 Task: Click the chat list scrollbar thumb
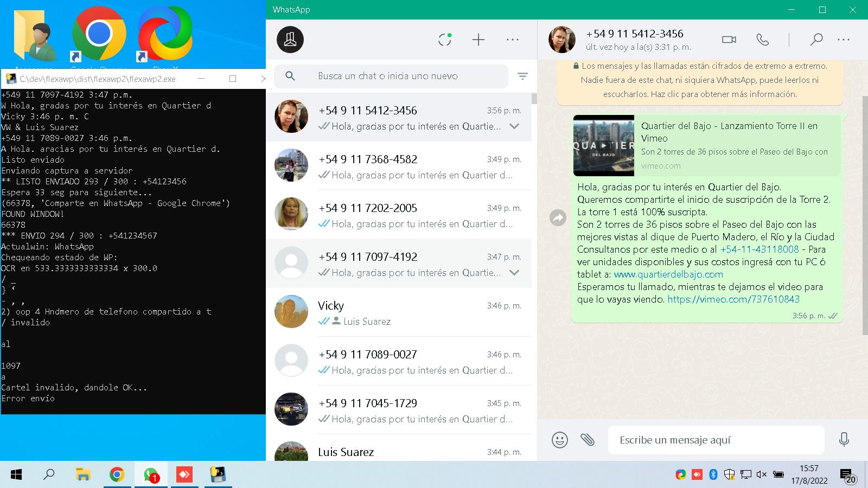pyautogui.click(x=534, y=99)
